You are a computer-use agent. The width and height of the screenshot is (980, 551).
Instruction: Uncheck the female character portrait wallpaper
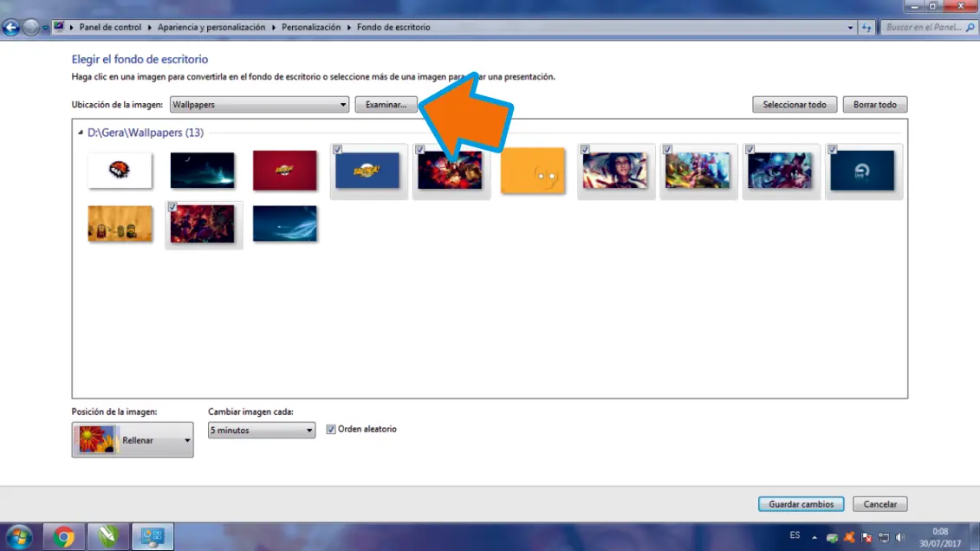585,149
